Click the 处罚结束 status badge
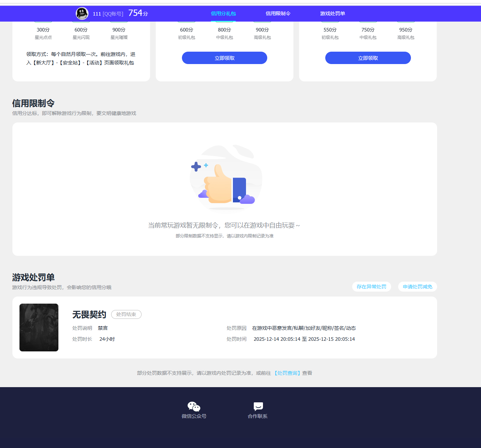 [126, 314]
